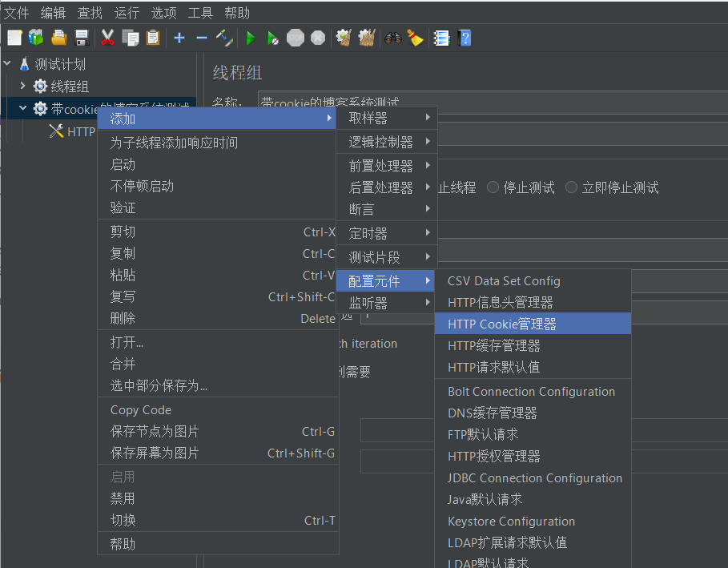
Task: Choose HTTP信息头管理器 entry
Action: 533,302
